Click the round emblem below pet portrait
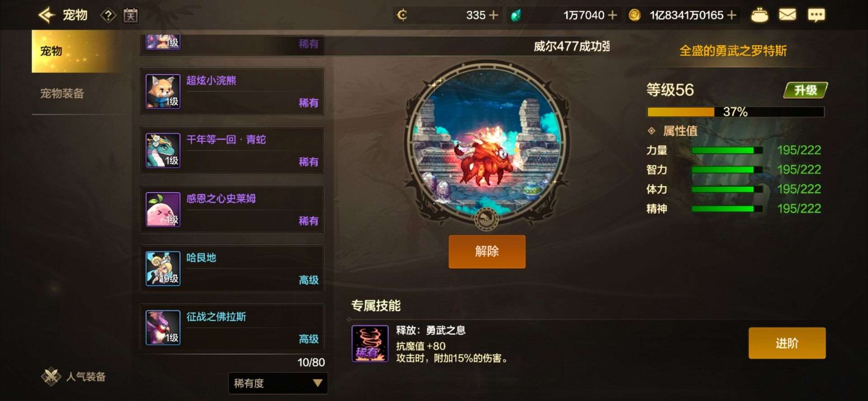868x401 pixels. (x=486, y=219)
